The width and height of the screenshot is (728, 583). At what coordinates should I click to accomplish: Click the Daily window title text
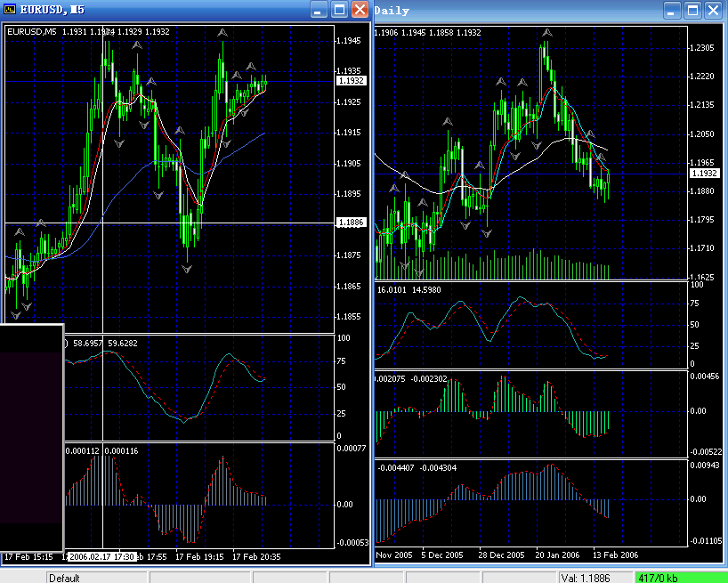[392, 11]
